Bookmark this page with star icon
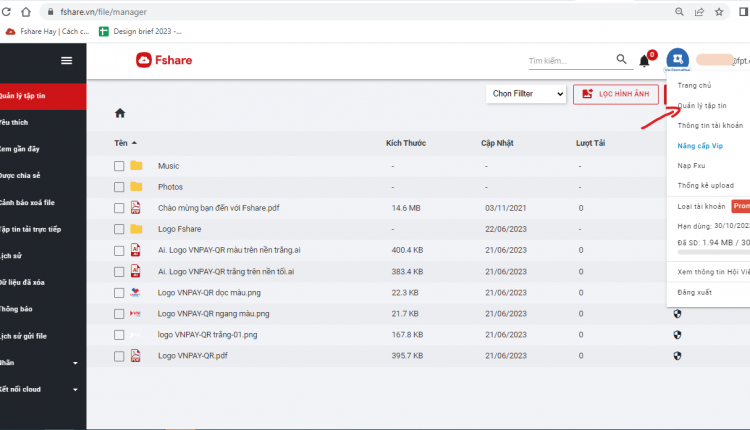 [719, 12]
